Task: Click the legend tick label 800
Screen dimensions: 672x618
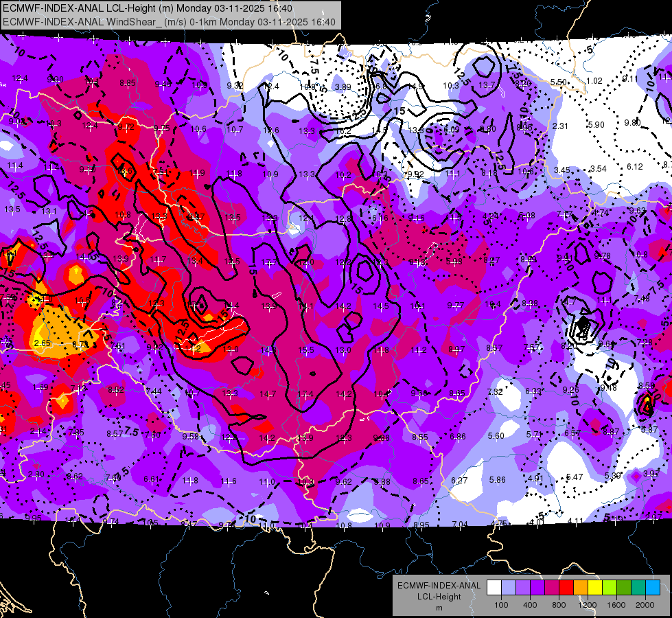Action: click(559, 605)
